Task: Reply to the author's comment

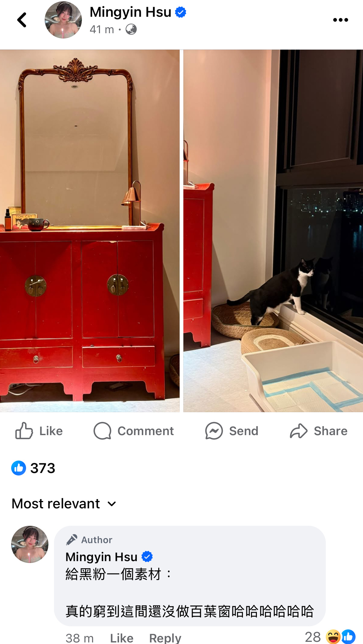Action: 165,638
